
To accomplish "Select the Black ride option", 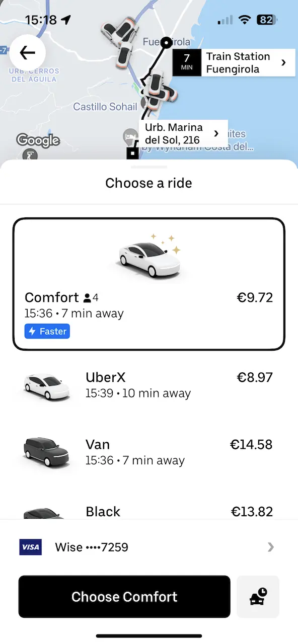I will point(149,511).
